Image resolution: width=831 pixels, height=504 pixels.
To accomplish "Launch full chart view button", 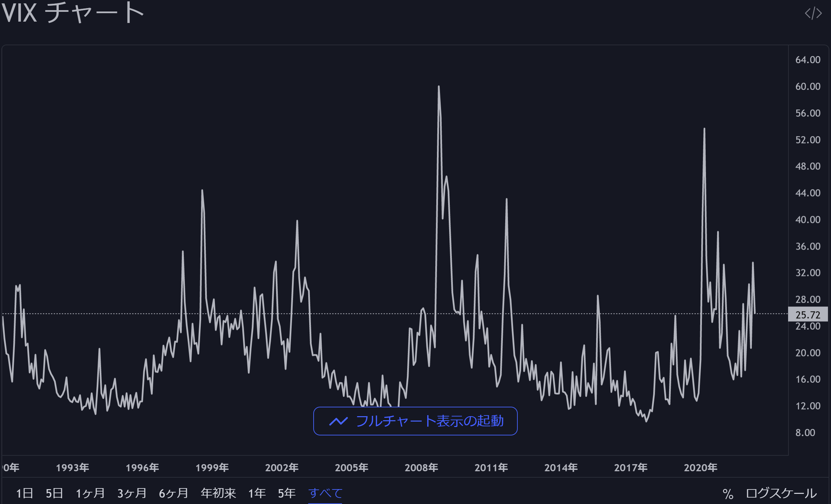I will [415, 421].
